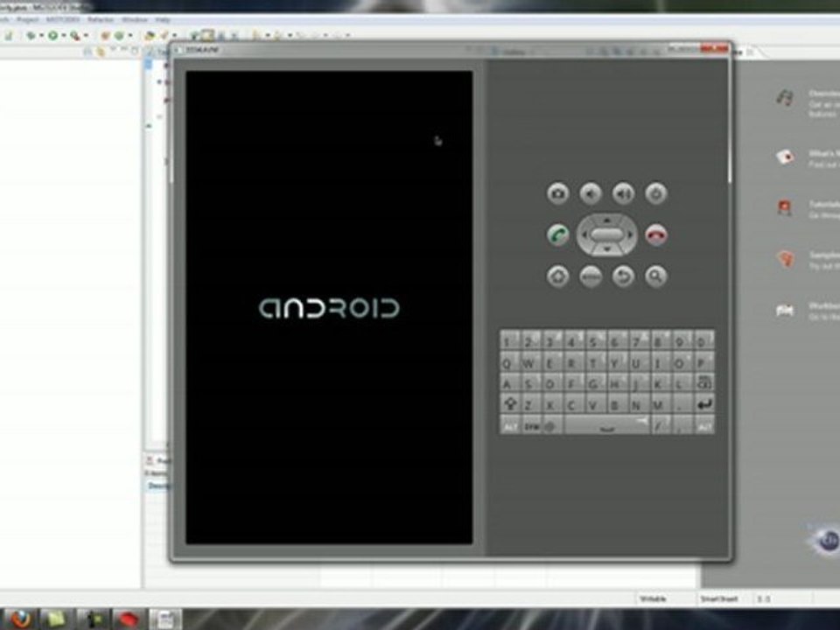
Task: Click the emulator MENU button
Action: 591,276
